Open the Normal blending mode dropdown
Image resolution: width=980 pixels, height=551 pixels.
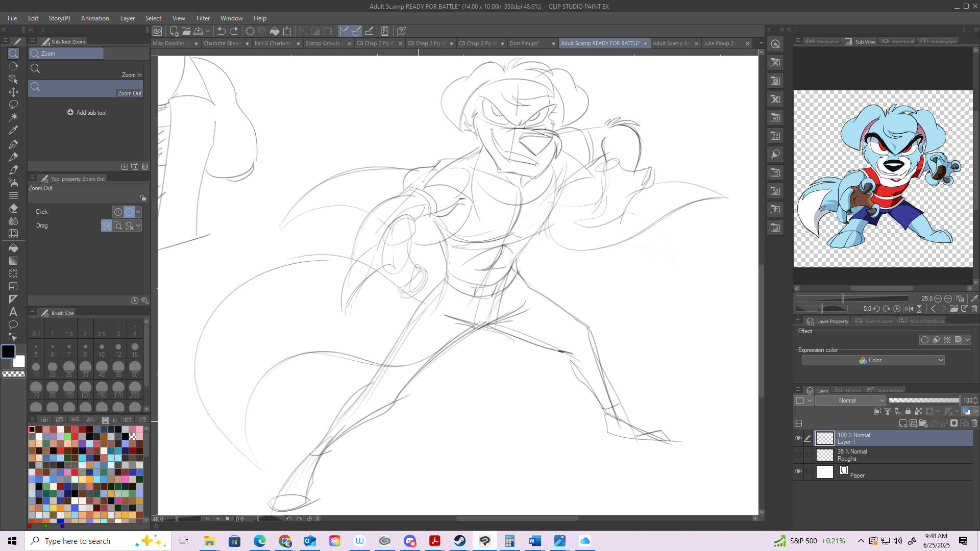[850, 400]
